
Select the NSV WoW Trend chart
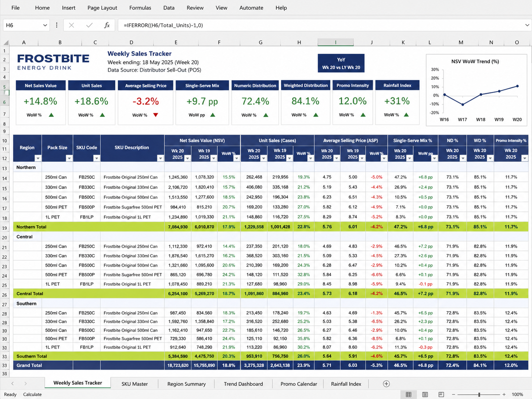(477, 90)
